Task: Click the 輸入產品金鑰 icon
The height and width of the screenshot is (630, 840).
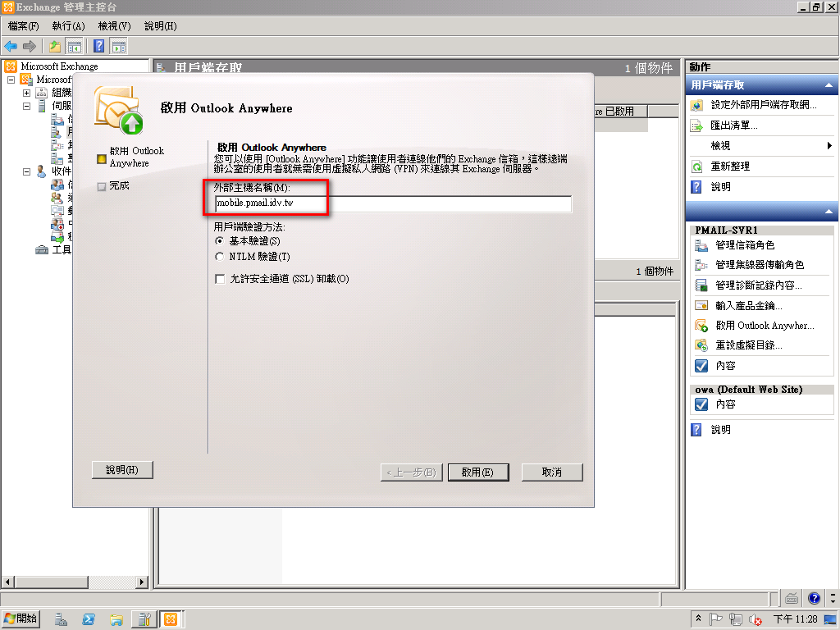Action: click(x=701, y=306)
